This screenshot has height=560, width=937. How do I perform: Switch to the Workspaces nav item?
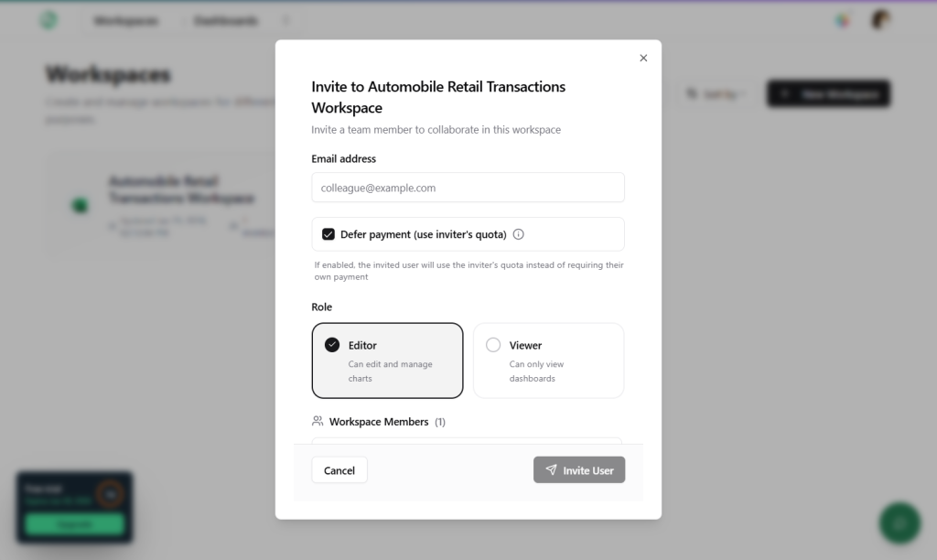126,19
